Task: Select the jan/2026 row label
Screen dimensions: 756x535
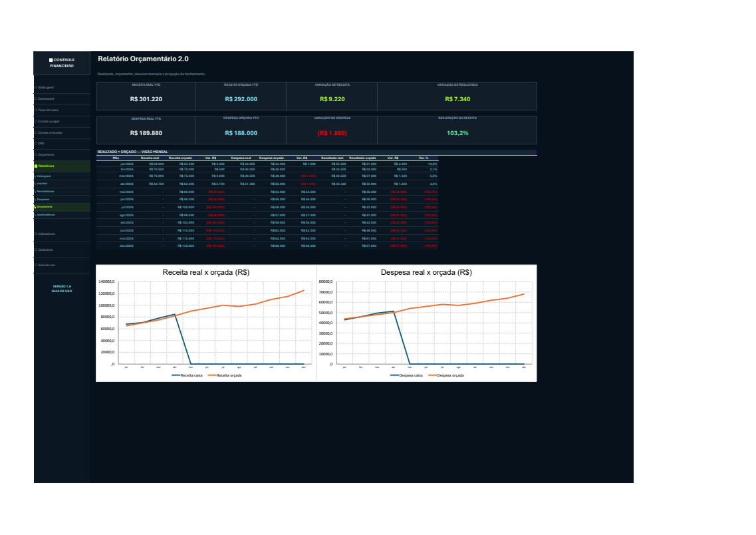Action: click(127, 164)
